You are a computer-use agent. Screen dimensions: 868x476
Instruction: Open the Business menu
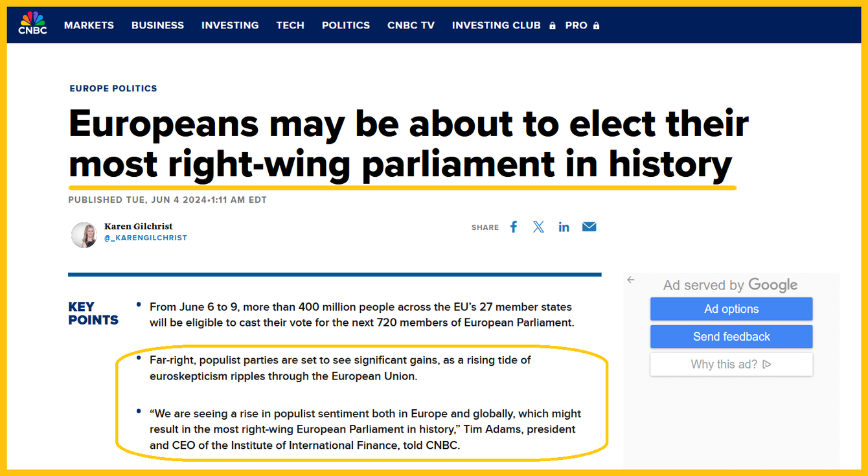pyautogui.click(x=157, y=25)
